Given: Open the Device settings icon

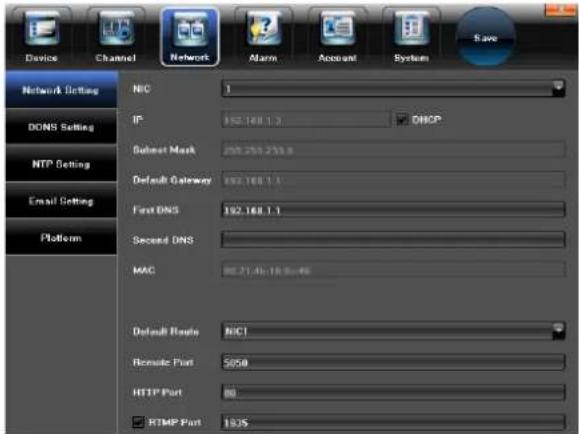Looking at the screenshot, I should click(x=42, y=36).
